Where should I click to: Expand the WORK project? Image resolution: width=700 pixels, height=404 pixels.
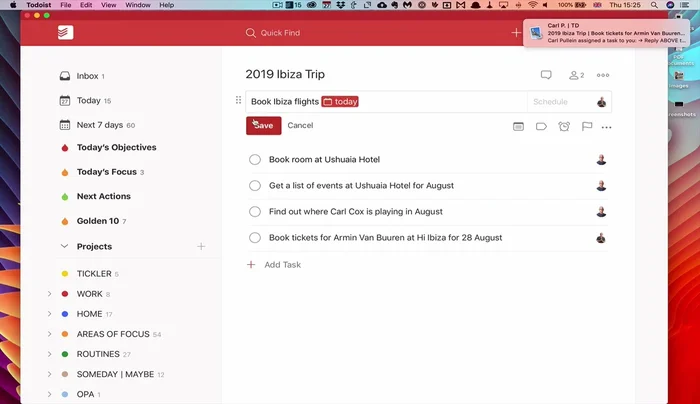click(x=49, y=294)
